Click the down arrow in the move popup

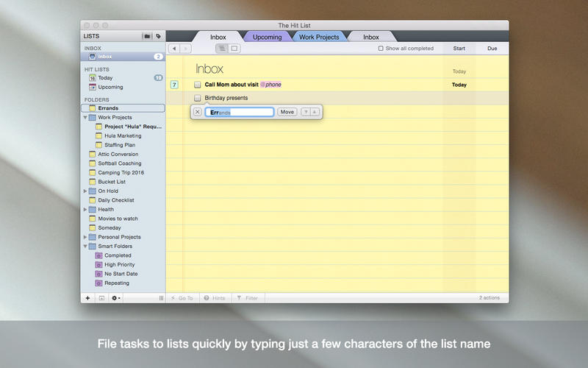[x=306, y=112]
